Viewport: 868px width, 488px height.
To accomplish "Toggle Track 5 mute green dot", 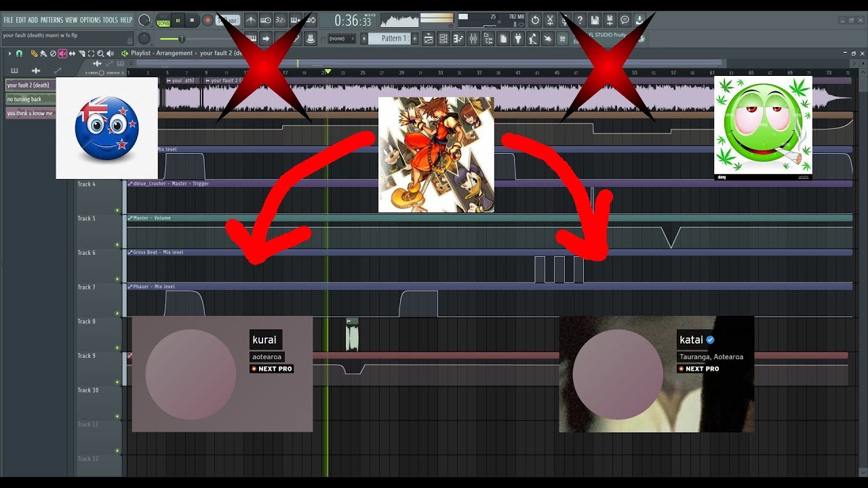I will [117, 245].
